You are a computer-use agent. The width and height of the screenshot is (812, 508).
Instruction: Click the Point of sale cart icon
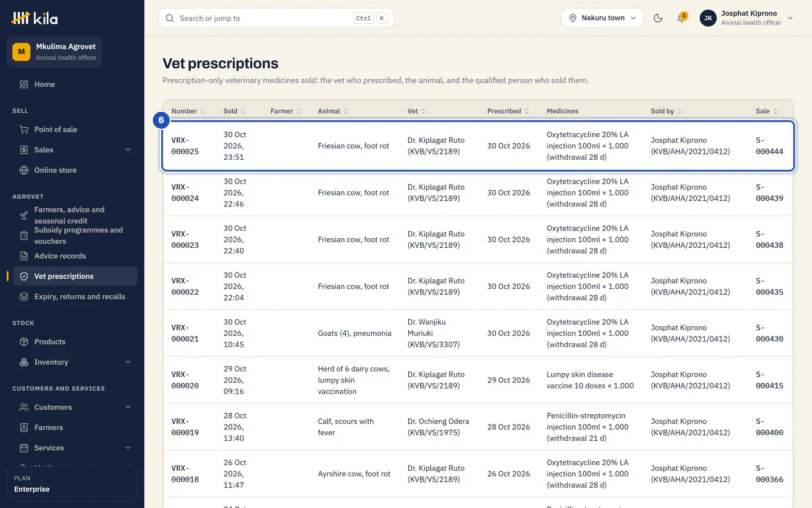[x=24, y=129]
